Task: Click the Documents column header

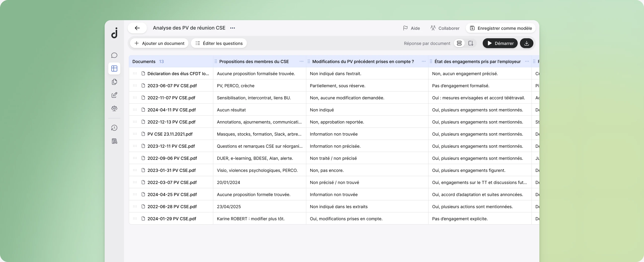Action: click(171, 61)
